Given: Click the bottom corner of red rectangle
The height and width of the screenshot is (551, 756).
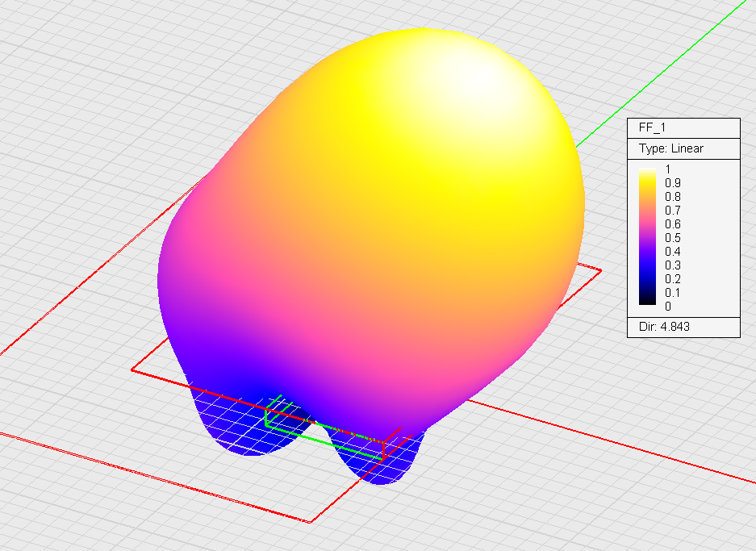Looking at the screenshot, I should pos(311,522).
